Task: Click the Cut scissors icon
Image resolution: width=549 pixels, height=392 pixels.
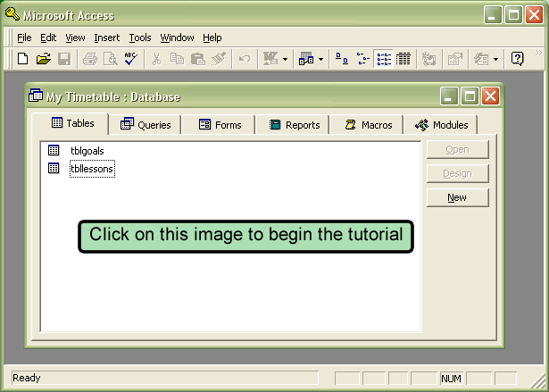Action: tap(156, 59)
